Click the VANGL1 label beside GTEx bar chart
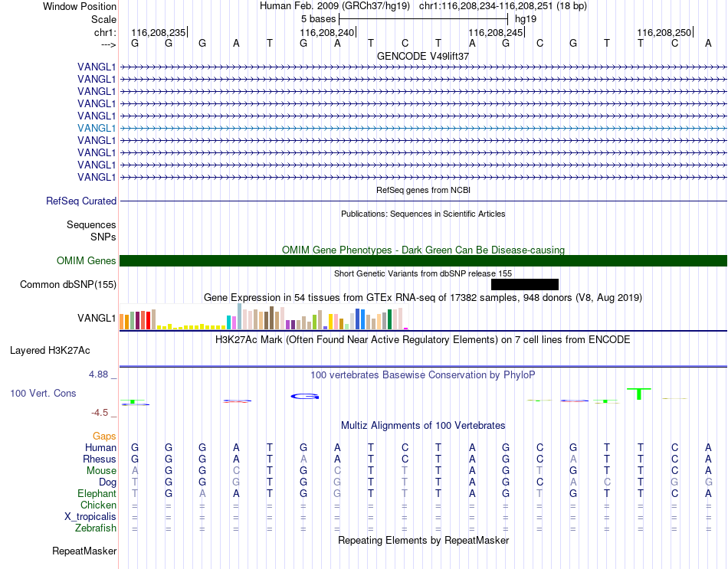 (x=97, y=318)
